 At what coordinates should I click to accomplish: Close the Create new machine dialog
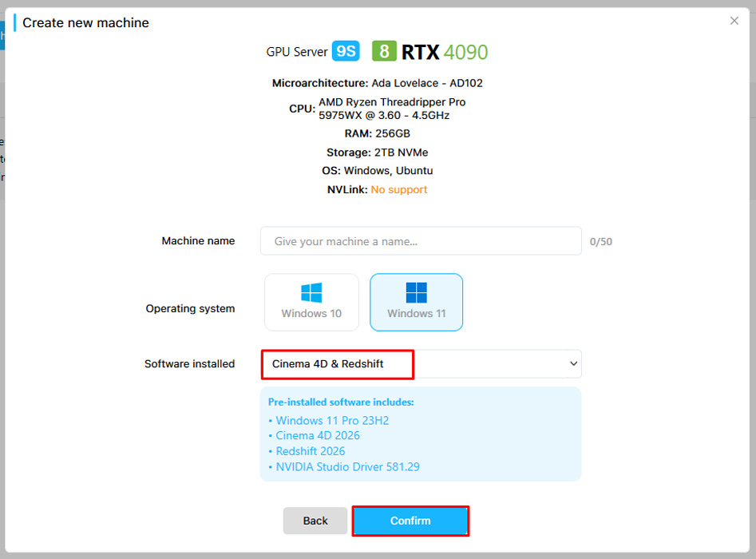tap(734, 21)
